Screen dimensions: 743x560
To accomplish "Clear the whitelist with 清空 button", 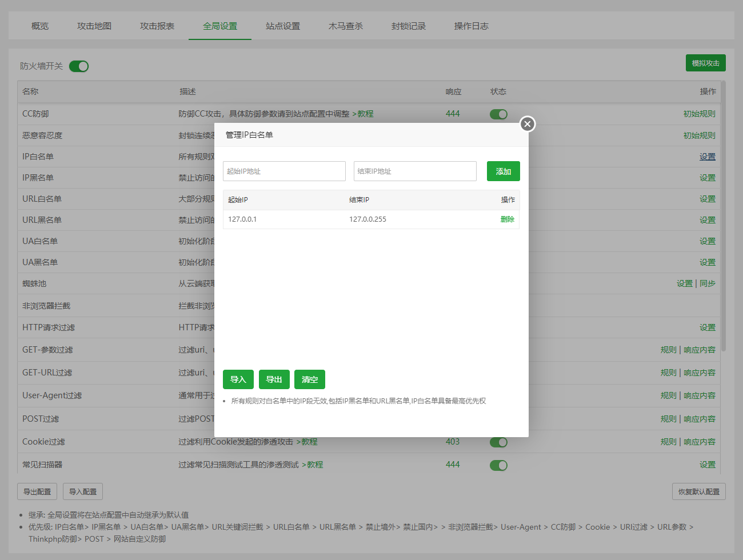I will (309, 379).
